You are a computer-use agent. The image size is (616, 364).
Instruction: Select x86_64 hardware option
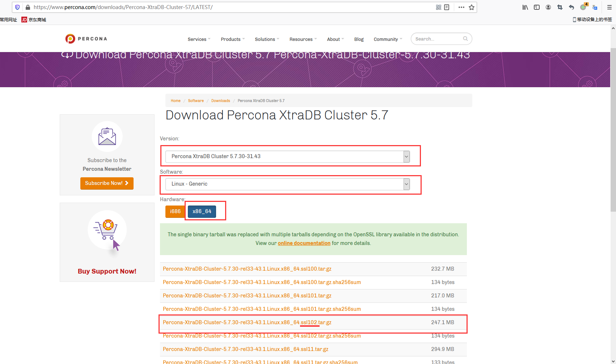click(x=202, y=211)
